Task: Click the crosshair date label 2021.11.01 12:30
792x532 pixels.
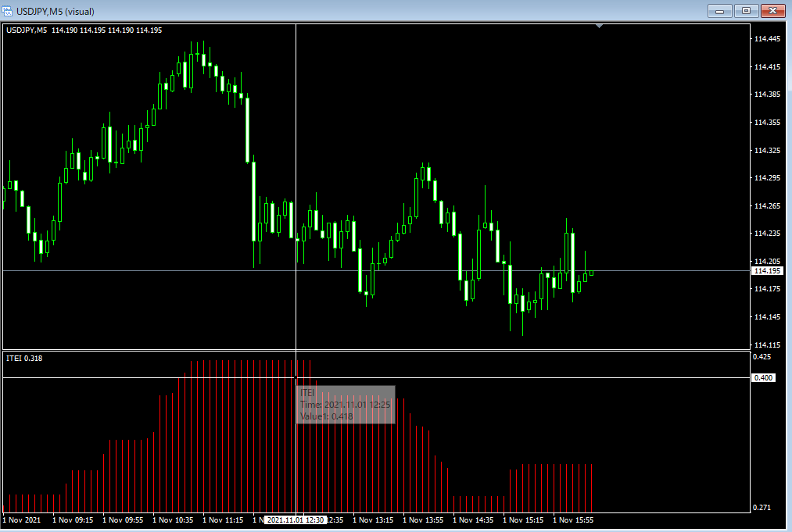Action: [x=295, y=520]
